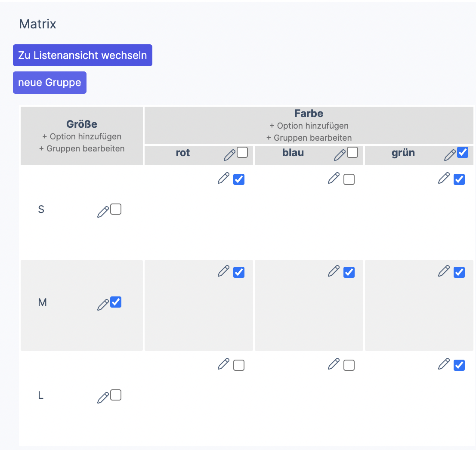Enable the L and rot cell checkbox

pos(239,365)
